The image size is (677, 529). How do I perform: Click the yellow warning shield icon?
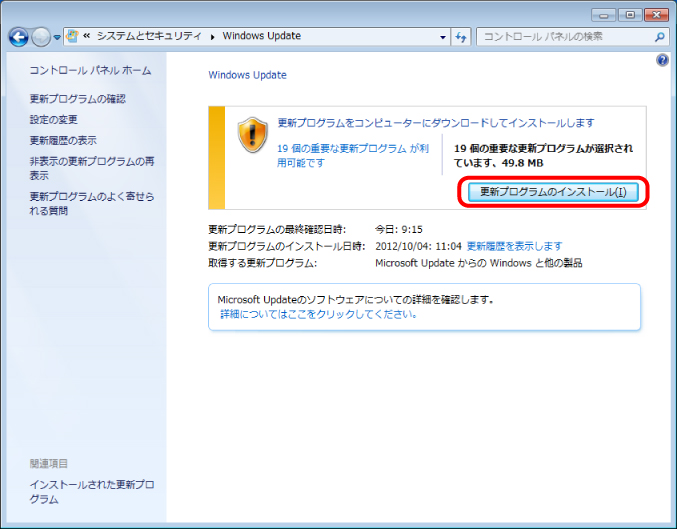253,135
